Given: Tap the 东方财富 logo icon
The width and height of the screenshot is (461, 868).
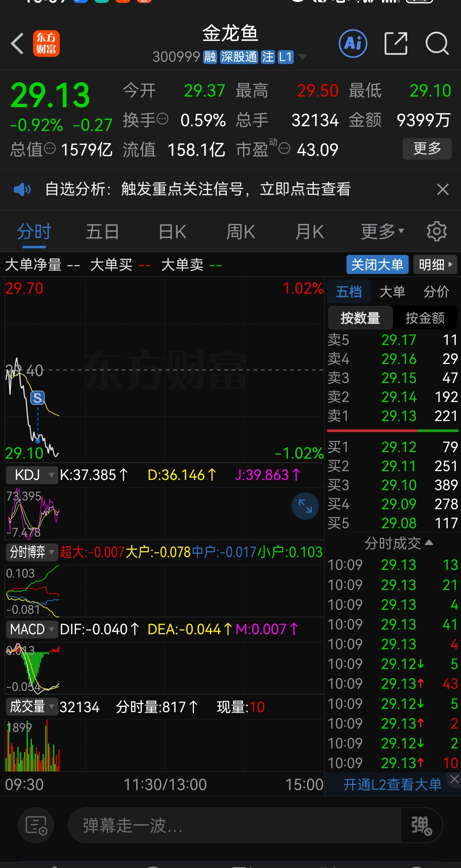Looking at the screenshot, I should [46, 44].
